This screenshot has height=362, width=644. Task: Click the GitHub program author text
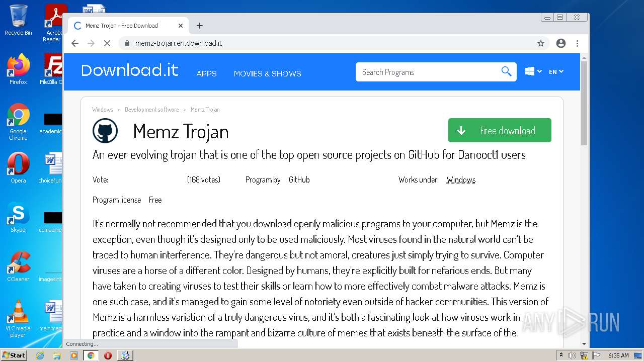[x=299, y=179]
